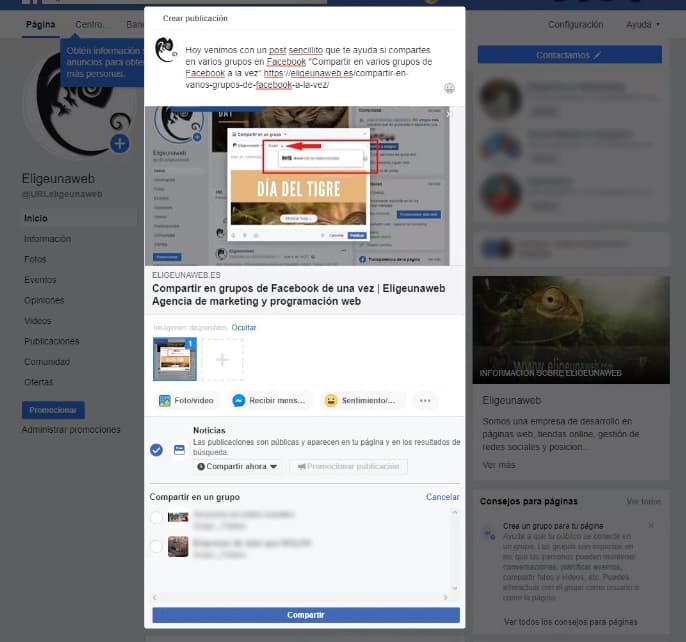
Task: Select the first group radio button
Action: 156,517
